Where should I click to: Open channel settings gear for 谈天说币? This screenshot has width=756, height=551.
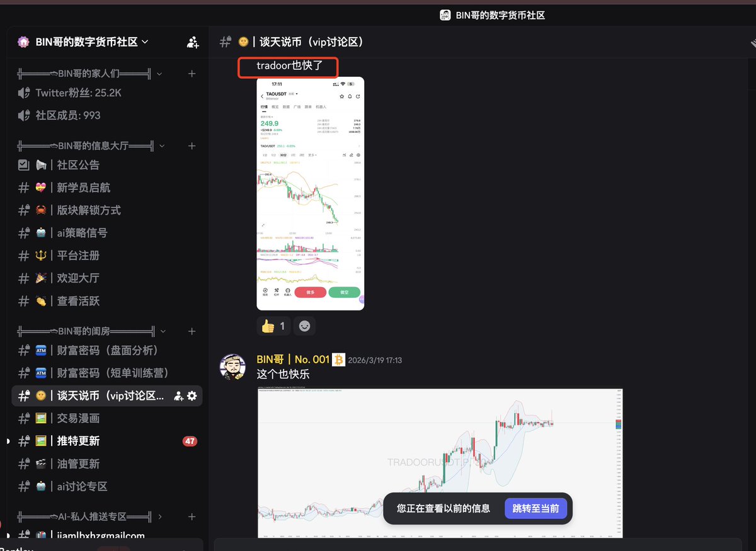tap(192, 396)
